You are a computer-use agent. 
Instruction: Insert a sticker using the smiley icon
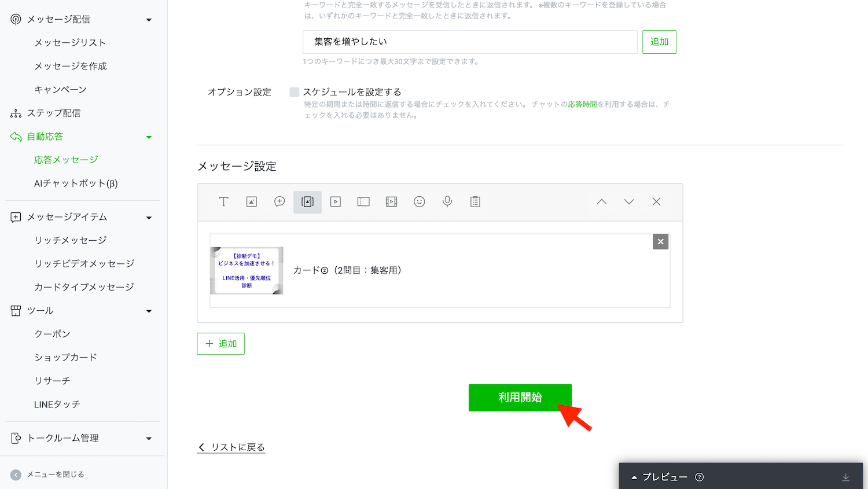point(420,202)
